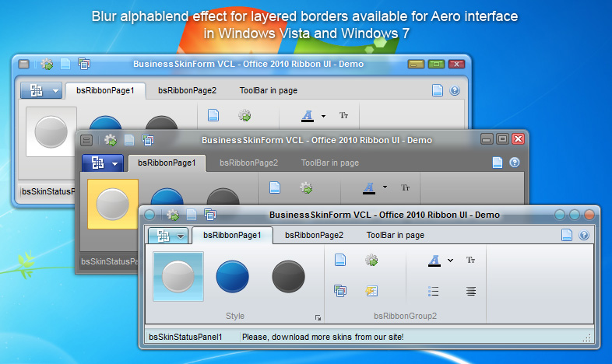Click highlighted silver style button in middle window
612x364 pixels.
[113, 204]
